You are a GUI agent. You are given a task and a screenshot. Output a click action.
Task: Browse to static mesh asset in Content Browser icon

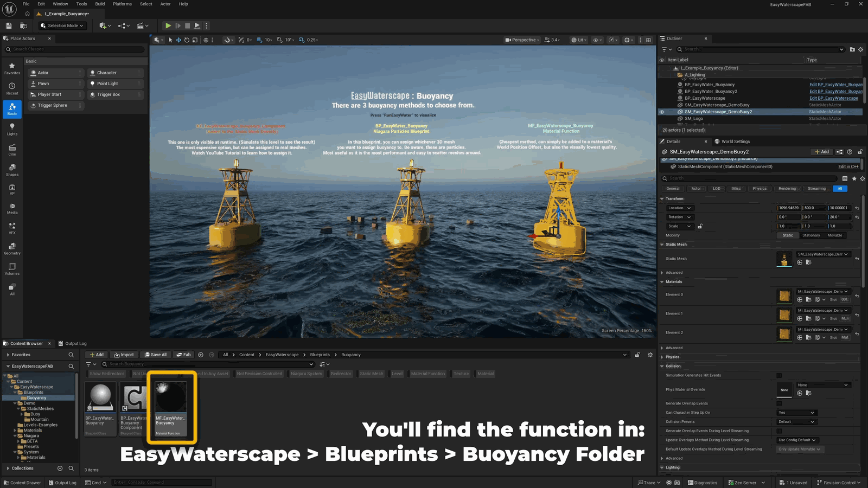808,262
